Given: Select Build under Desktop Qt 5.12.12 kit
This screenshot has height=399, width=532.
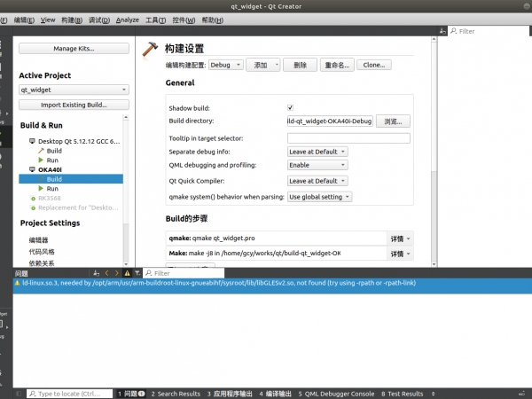Looking at the screenshot, I should (x=54, y=151).
